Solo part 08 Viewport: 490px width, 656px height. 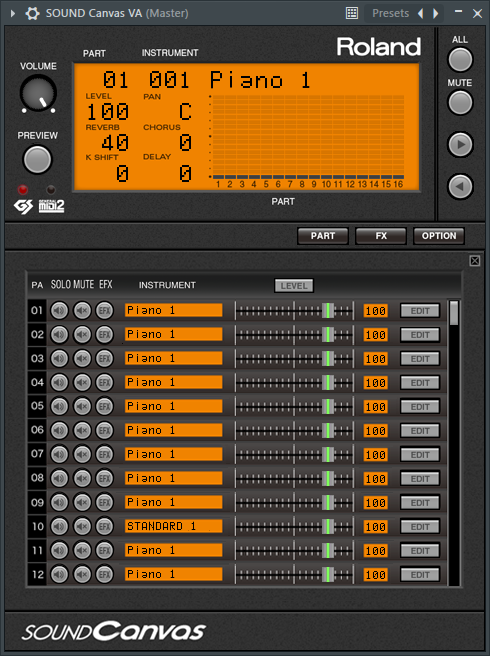click(x=59, y=478)
